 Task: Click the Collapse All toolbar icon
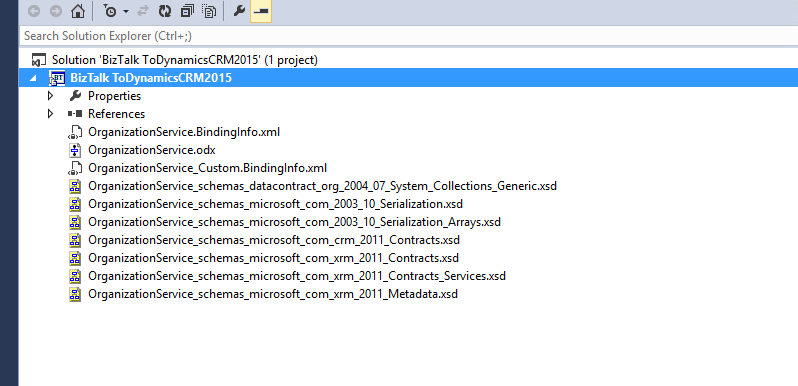coord(187,11)
